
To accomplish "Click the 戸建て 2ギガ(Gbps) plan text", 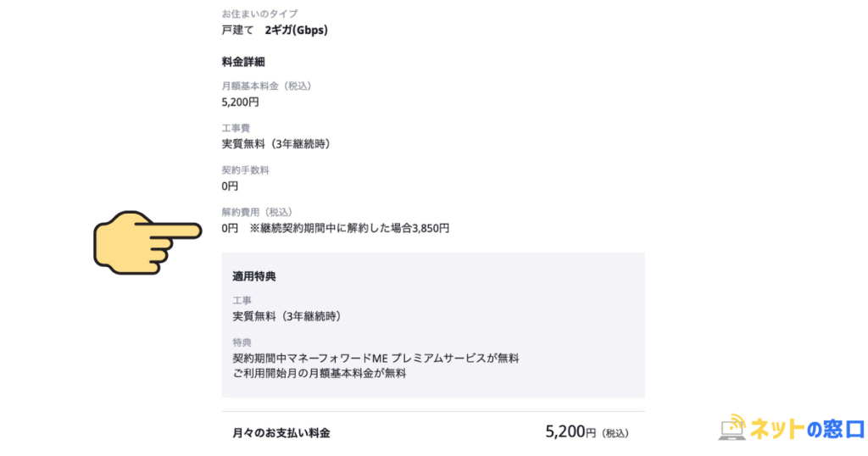I will coord(275,31).
